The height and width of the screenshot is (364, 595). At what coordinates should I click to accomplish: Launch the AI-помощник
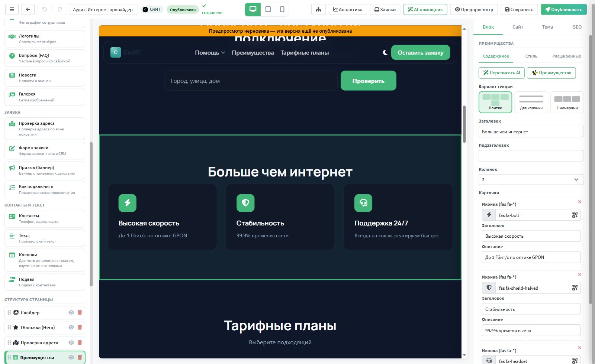425,10
